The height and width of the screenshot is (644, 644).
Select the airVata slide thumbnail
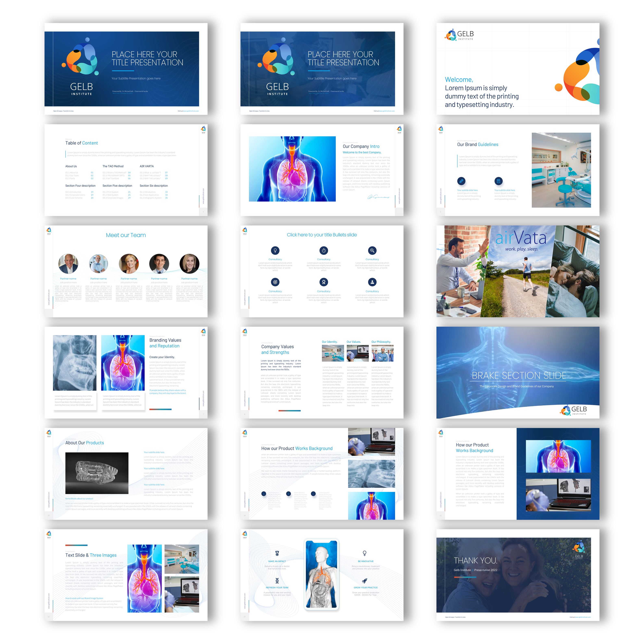pyautogui.click(x=518, y=271)
